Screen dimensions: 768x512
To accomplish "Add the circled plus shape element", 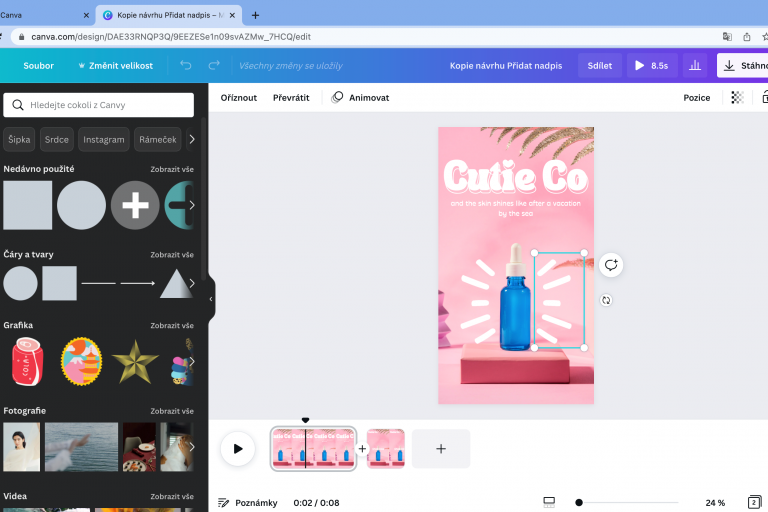I will [135, 205].
